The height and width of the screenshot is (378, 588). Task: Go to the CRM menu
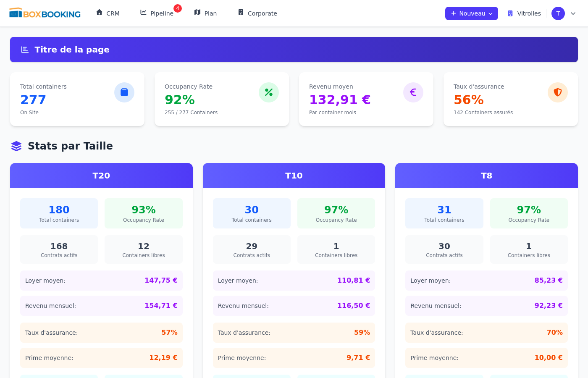click(108, 13)
